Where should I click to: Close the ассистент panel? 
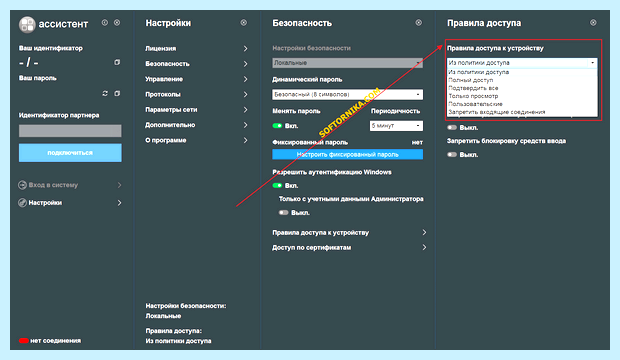(117, 23)
